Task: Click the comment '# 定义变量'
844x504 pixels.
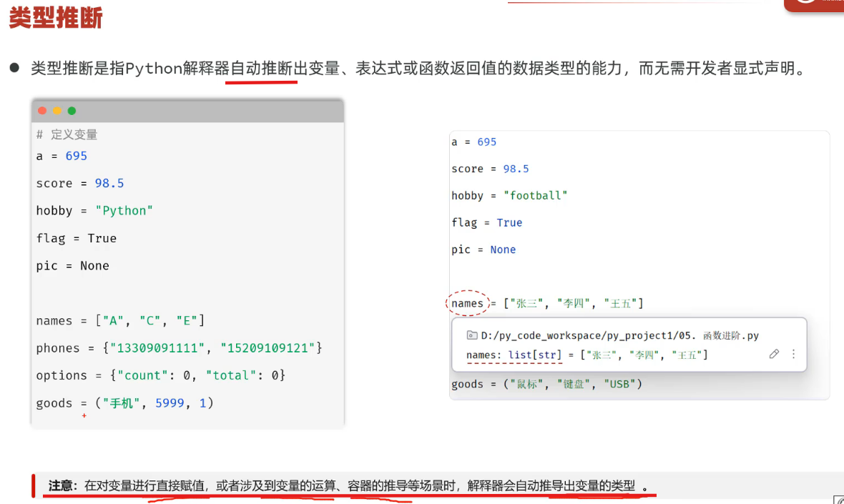Action: click(67, 134)
